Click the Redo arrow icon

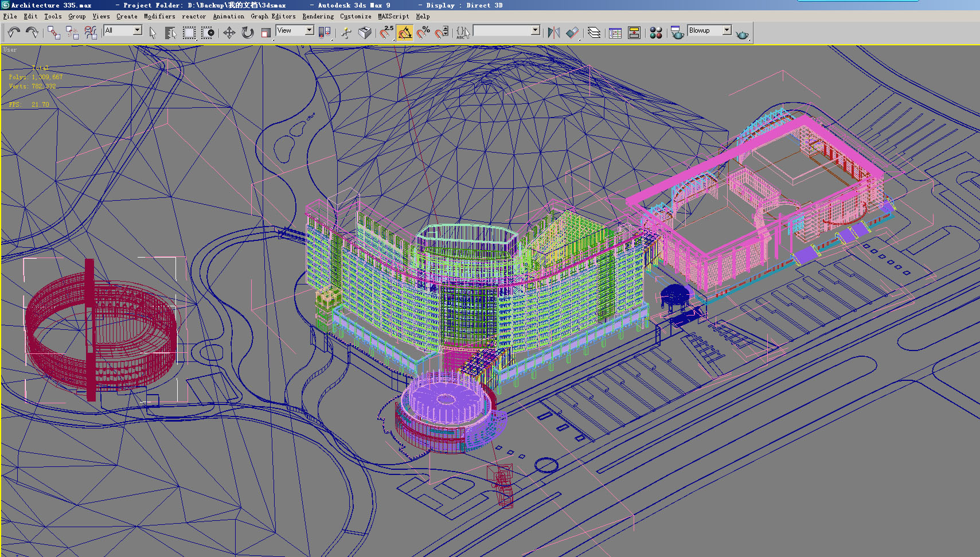(x=32, y=33)
